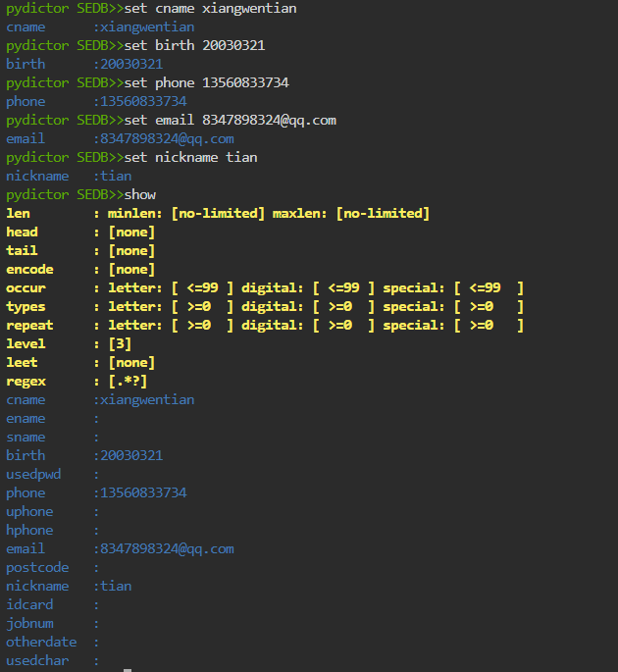Click the last 'email :8347898324@qq.com' row value
Viewport: 618px width, 672px height.
(167, 549)
